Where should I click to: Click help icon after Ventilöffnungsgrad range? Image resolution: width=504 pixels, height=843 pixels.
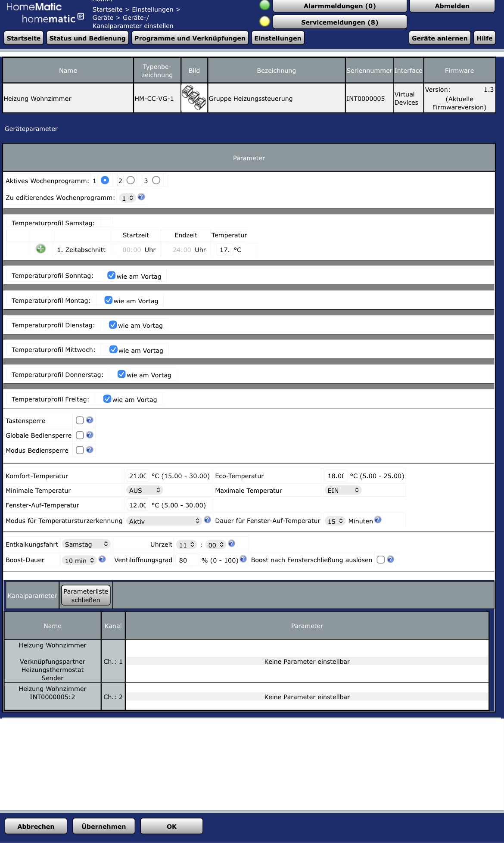pyautogui.click(x=243, y=559)
